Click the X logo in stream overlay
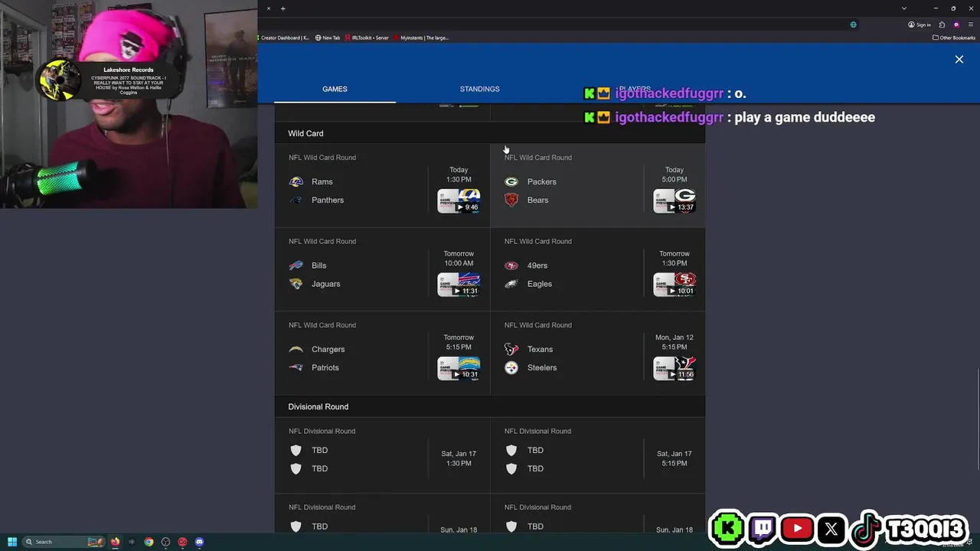 831,528
